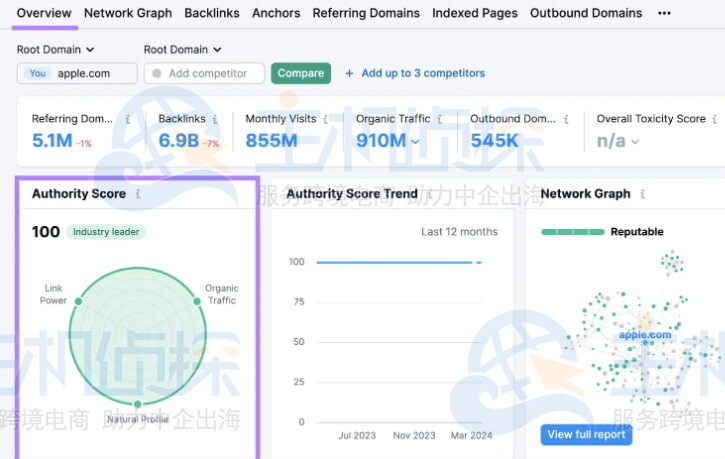Click the View full report button

coord(586,435)
